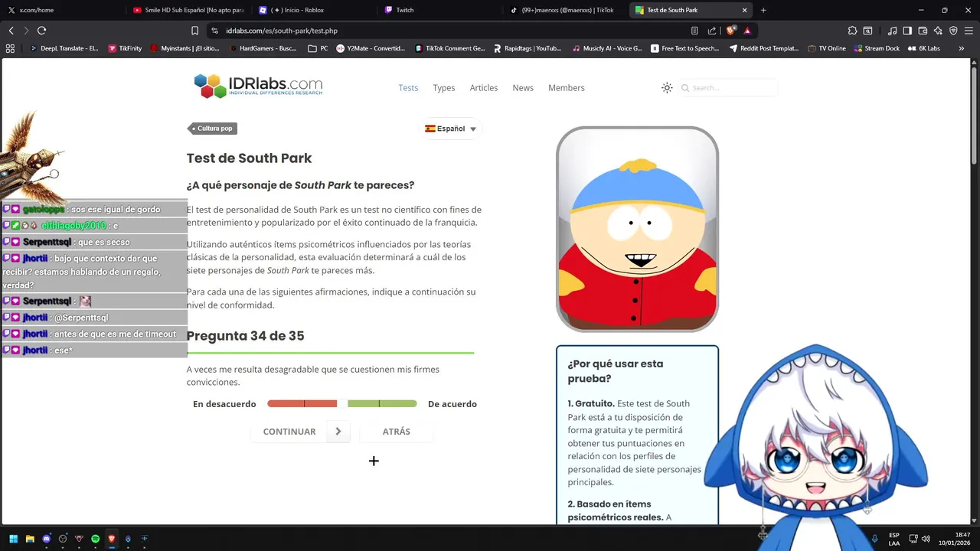The width and height of the screenshot is (980, 551).
Task: Click the Cultura pop category tag
Action: (x=211, y=129)
